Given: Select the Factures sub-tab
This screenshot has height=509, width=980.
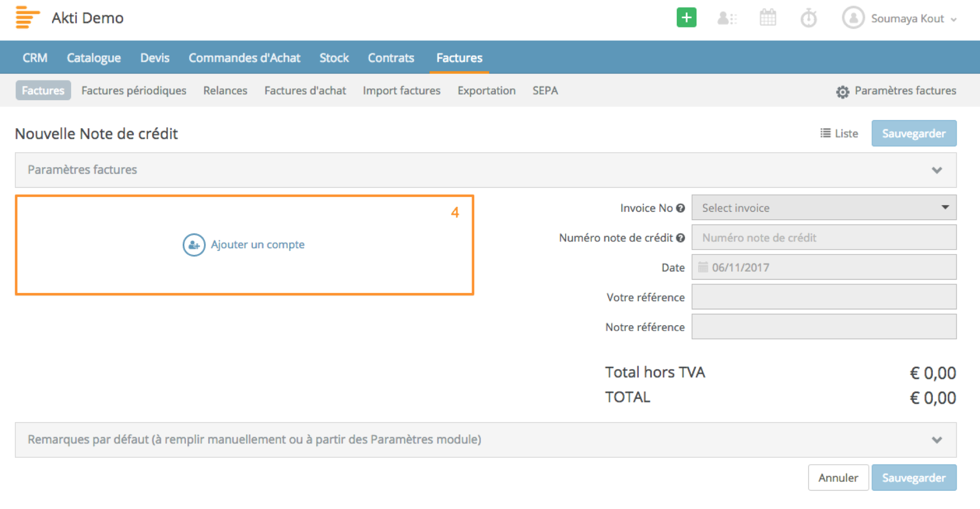Looking at the screenshot, I should pyautogui.click(x=43, y=90).
